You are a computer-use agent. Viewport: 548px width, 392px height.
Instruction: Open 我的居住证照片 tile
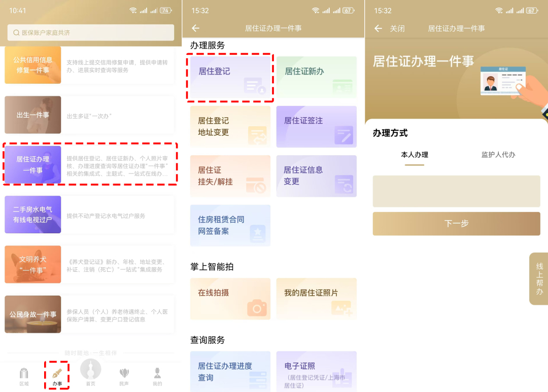click(x=316, y=299)
